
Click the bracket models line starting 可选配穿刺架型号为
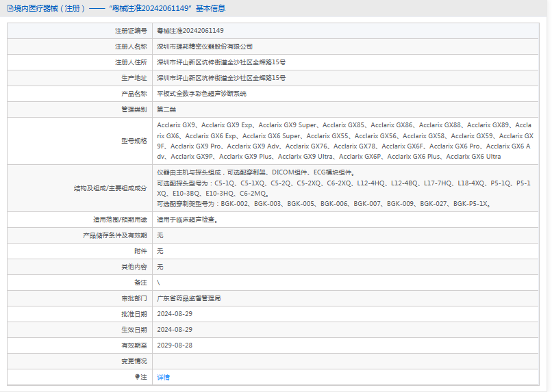(x=324, y=204)
